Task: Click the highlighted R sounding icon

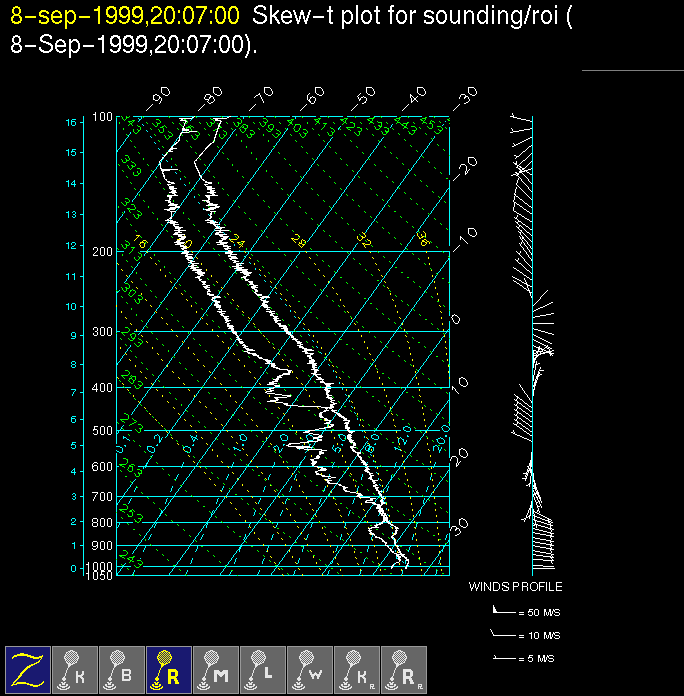Action: pyautogui.click(x=168, y=669)
